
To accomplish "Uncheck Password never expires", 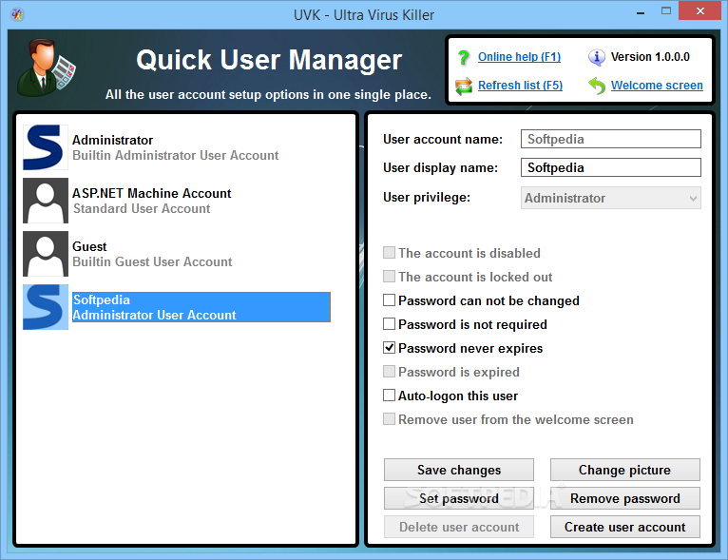I will [x=389, y=348].
